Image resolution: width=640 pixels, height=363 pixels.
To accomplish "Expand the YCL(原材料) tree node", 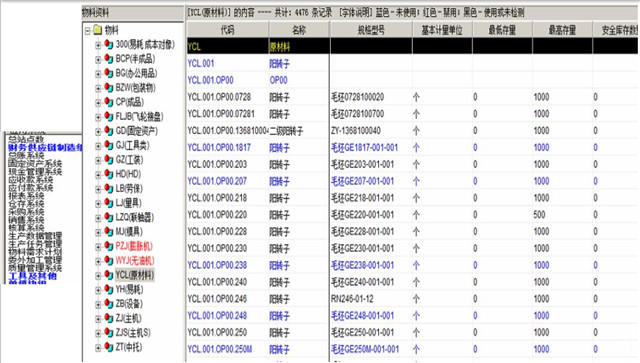I will [x=98, y=276].
